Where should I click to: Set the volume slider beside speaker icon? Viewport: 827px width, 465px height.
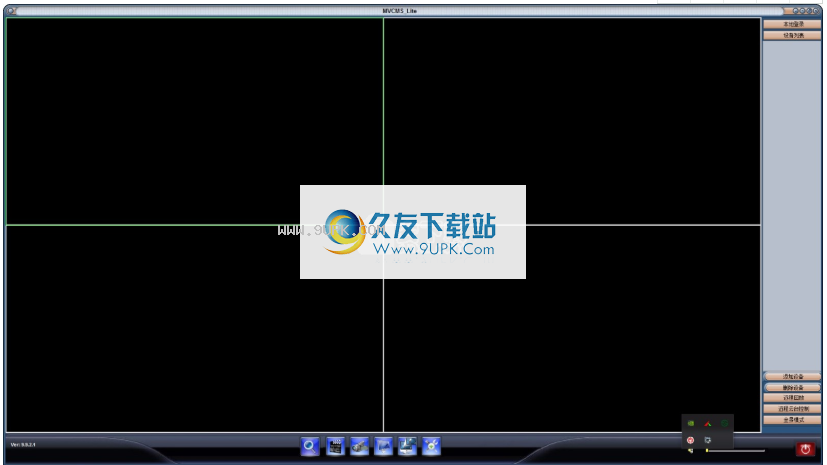[x=735, y=451]
